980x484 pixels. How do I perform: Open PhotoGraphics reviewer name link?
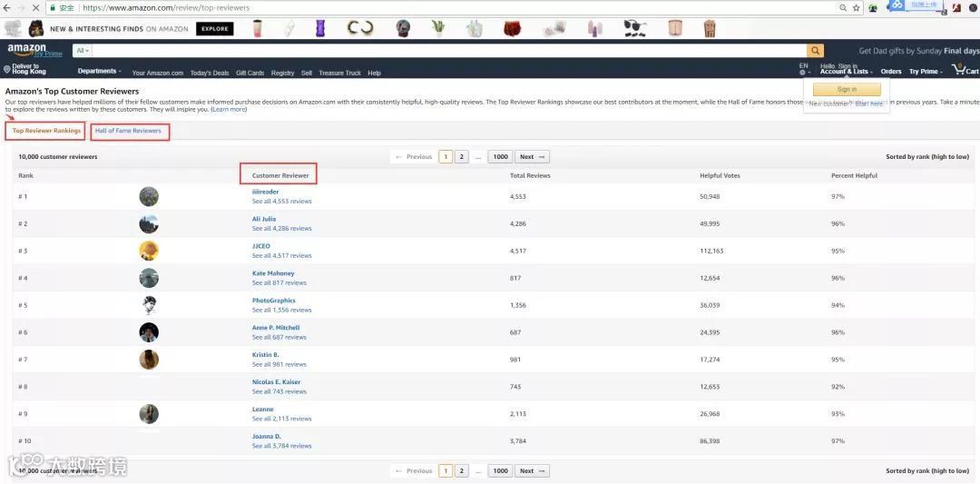tap(274, 301)
